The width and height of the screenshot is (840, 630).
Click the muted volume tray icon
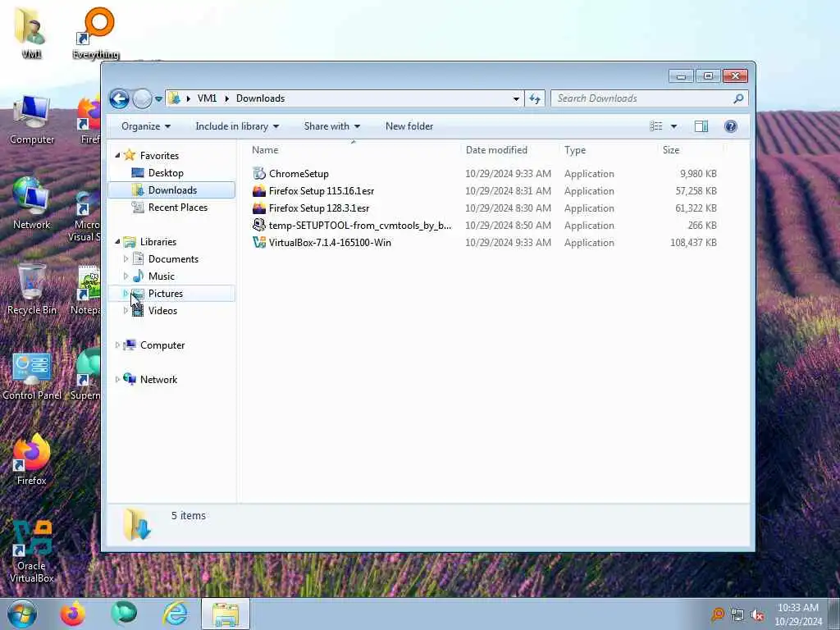point(757,615)
